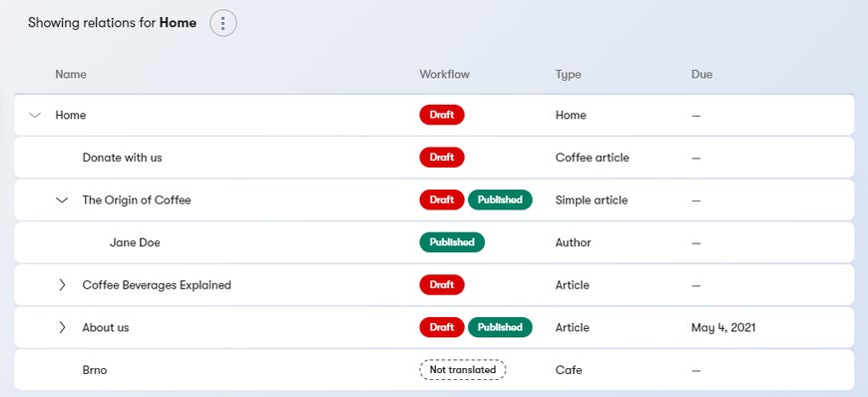Open the Donate with us item

(123, 158)
